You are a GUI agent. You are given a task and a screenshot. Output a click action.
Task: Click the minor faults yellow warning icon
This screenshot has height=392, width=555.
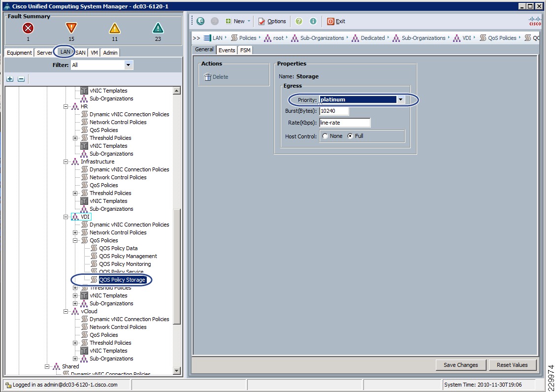(x=115, y=28)
